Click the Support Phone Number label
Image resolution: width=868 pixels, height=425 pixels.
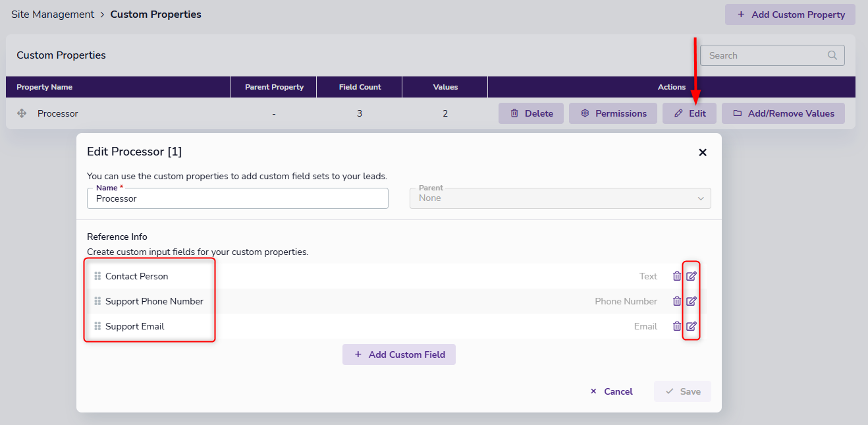(x=154, y=301)
